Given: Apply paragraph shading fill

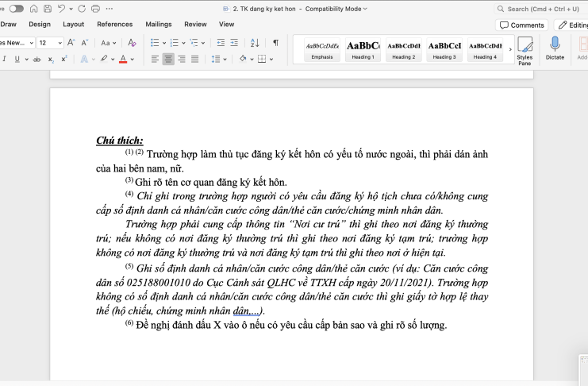Looking at the screenshot, I should (243, 59).
